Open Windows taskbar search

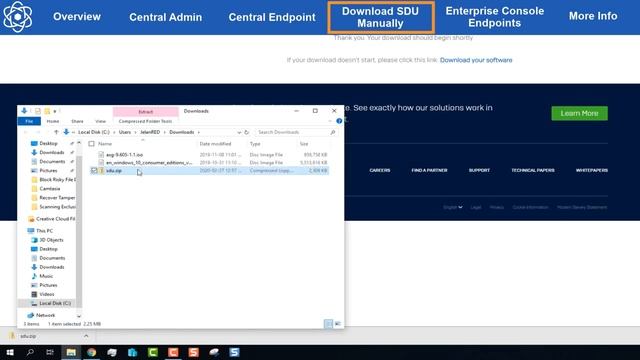(x=30, y=352)
